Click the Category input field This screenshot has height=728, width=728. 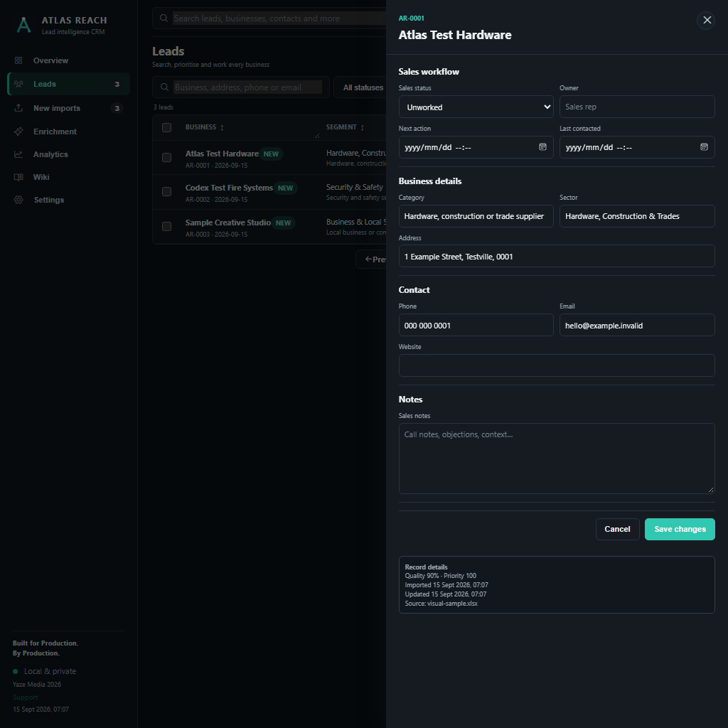[x=476, y=216]
